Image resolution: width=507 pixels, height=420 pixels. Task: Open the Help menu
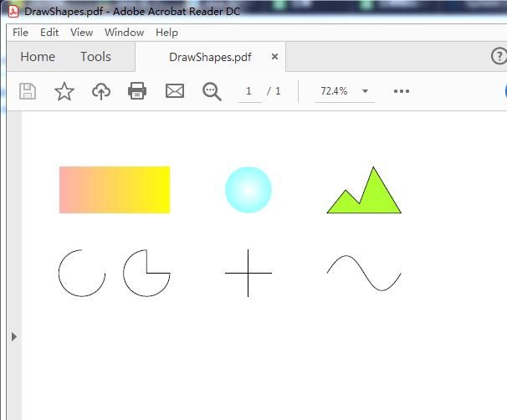click(166, 33)
